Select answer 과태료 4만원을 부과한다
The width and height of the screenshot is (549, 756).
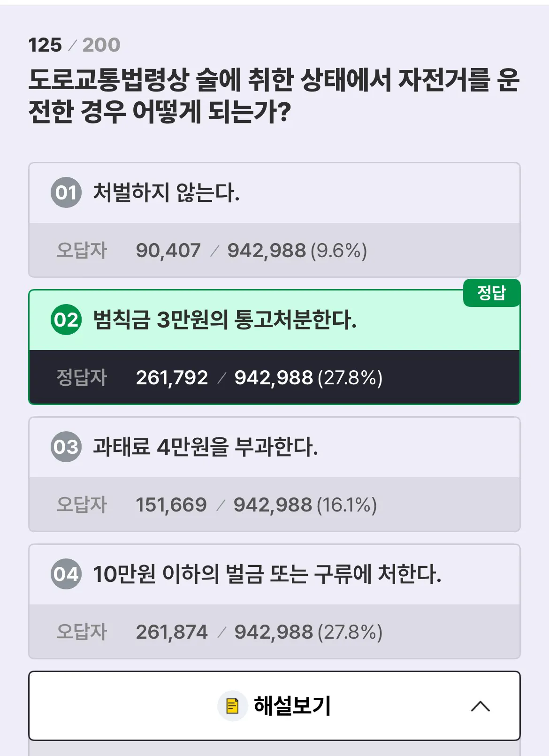point(205,447)
